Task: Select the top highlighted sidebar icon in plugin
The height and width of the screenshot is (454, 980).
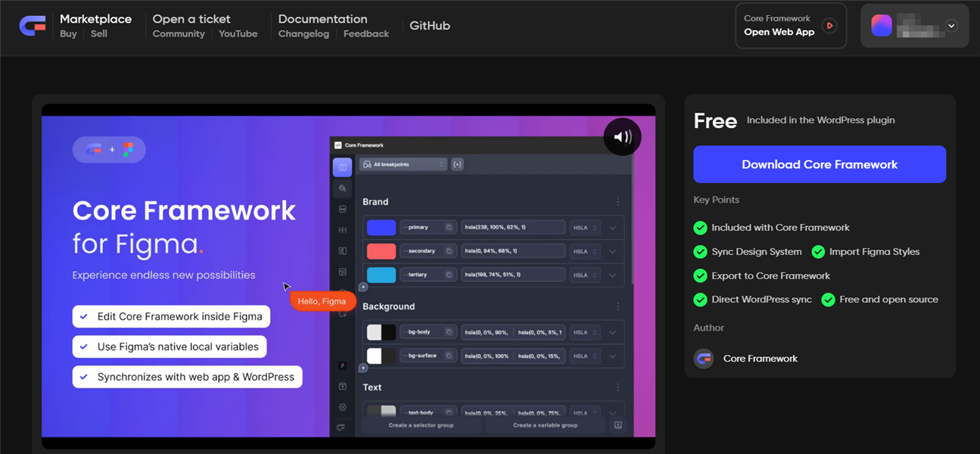Action: 342,167
